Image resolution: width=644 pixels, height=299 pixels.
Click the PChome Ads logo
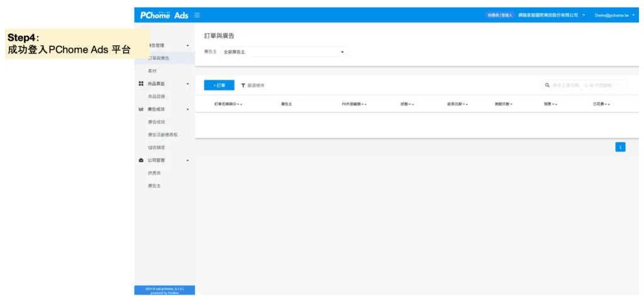tap(164, 15)
